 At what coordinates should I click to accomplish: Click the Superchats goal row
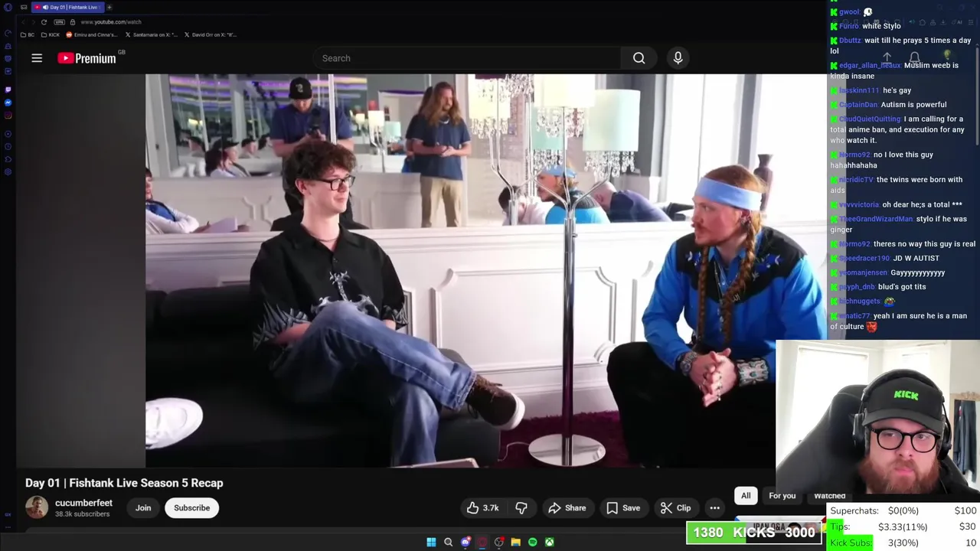click(x=903, y=510)
